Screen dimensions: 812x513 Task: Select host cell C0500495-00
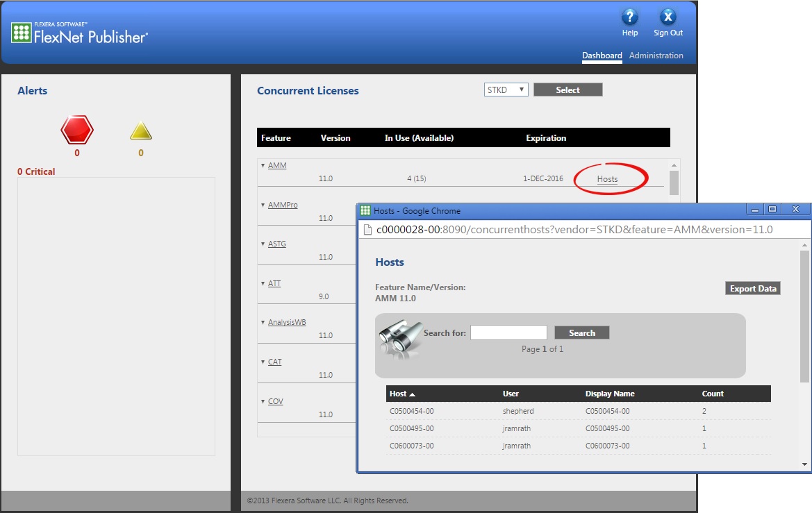click(x=412, y=428)
